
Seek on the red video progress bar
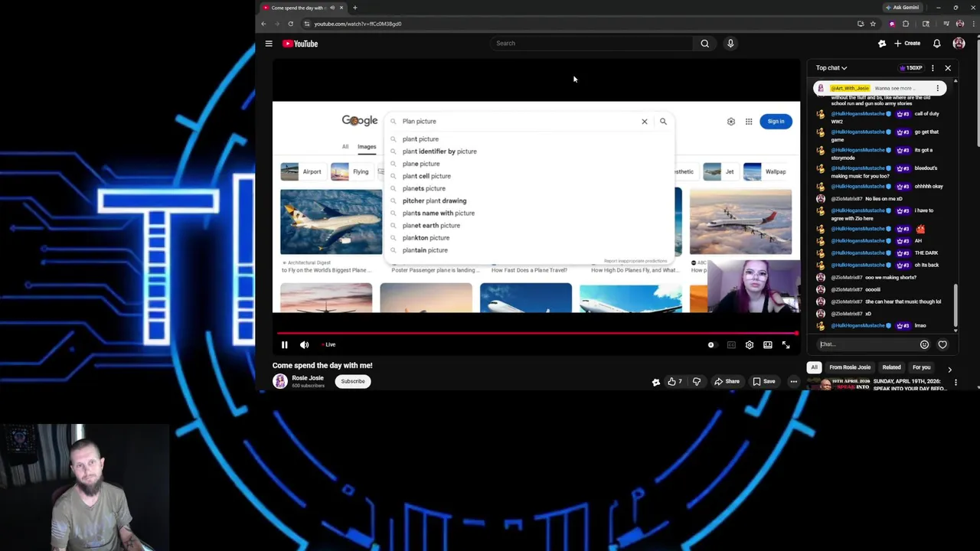pyautogui.click(x=536, y=333)
